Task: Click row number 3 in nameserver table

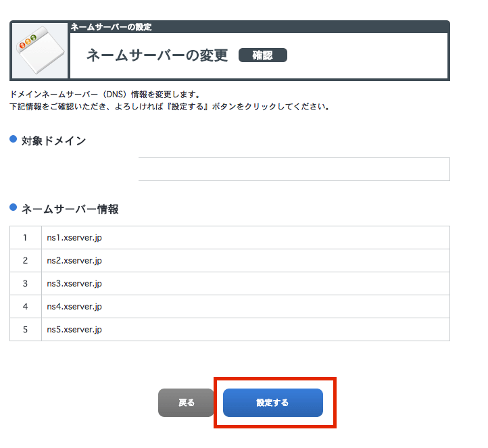Action: coord(25,284)
